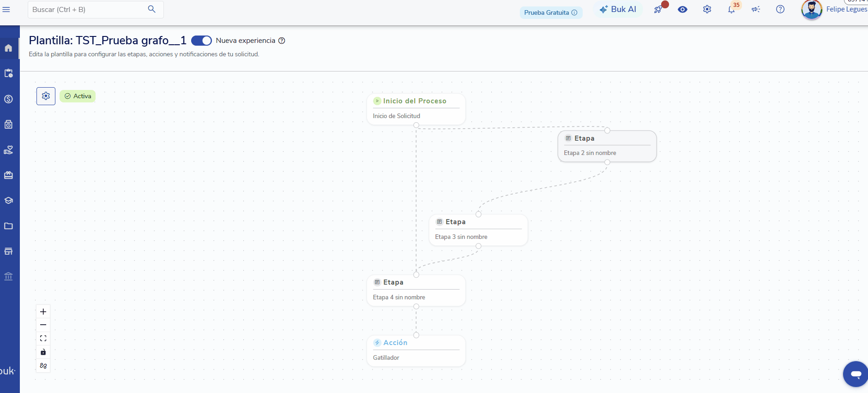The image size is (868, 393).
Task: Select the Inicio del Proceso node
Action: (x=416, y=109)
